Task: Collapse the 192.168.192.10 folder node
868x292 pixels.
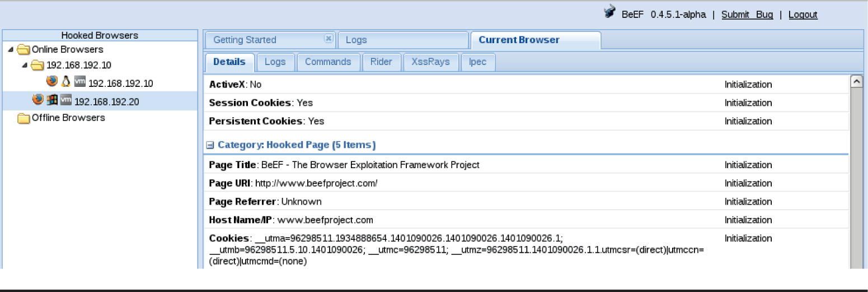Action: tap(25, 65)
